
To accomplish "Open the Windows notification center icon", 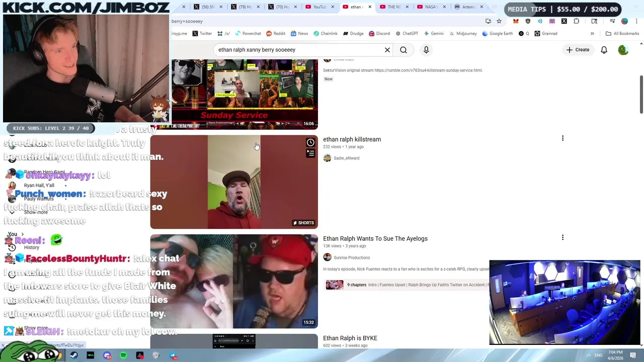I will (633, 355).
